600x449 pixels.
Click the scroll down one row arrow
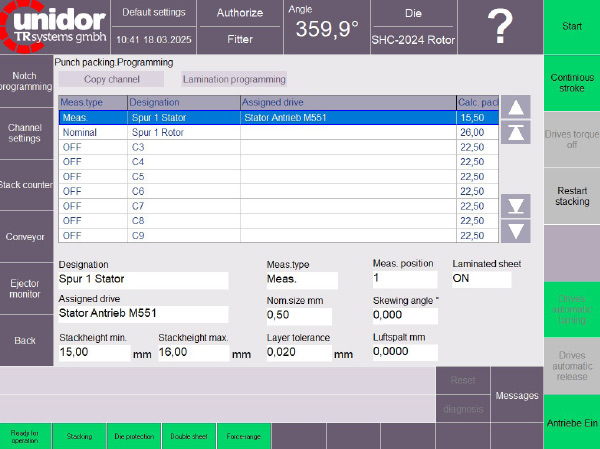tap(515, 231)
